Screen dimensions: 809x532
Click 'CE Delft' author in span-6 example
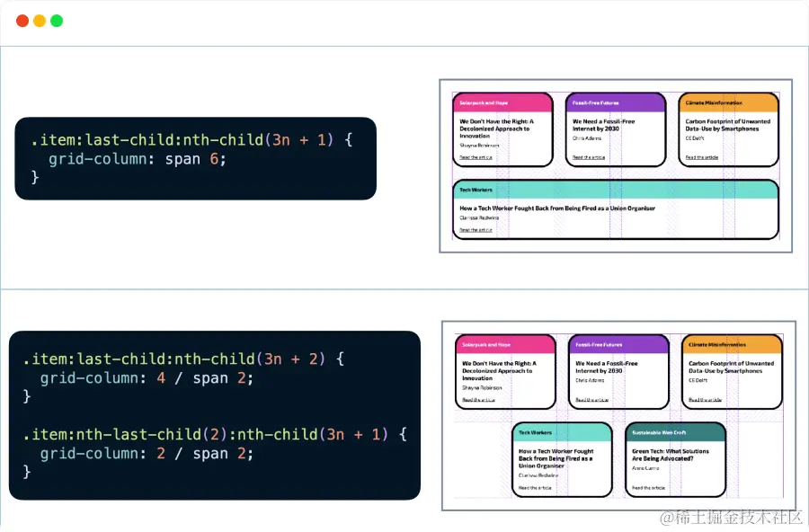click(x=695, y=138)
